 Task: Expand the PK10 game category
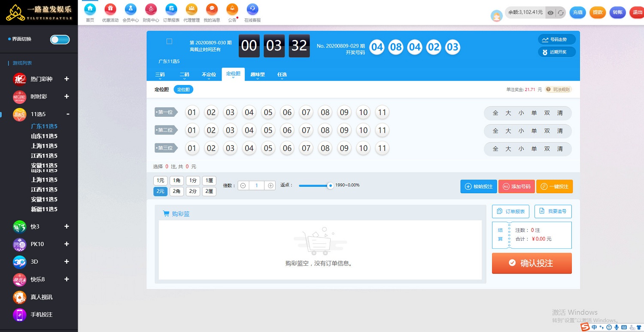(x=67, y=244)
